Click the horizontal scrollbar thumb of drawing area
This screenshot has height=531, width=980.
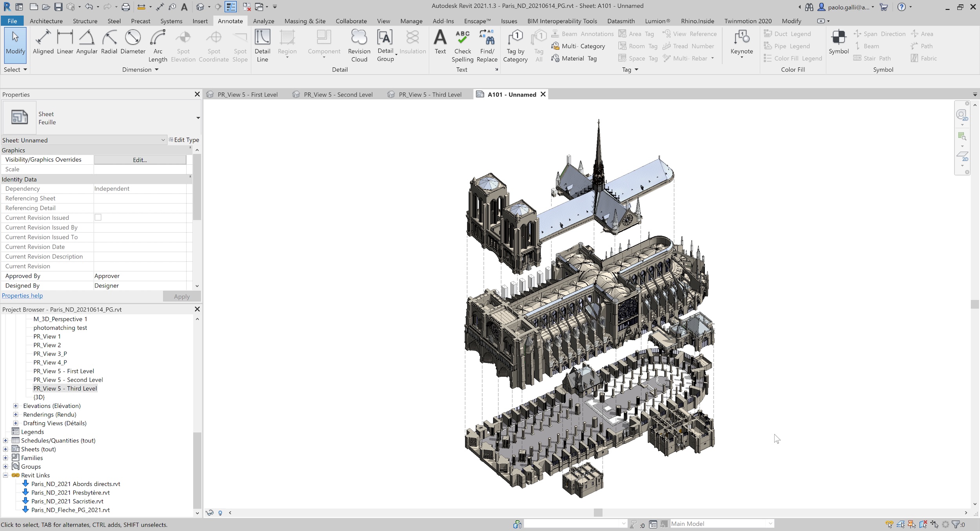coord(597,513)
